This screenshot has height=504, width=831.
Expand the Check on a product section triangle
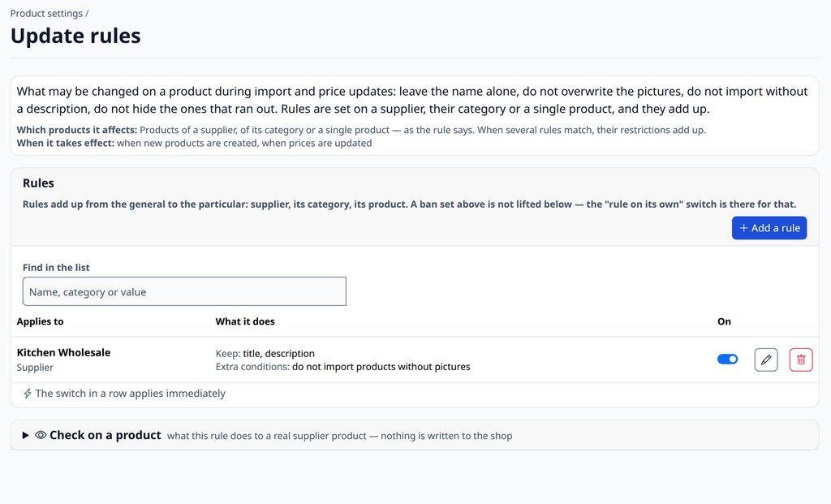click(25, 436)
